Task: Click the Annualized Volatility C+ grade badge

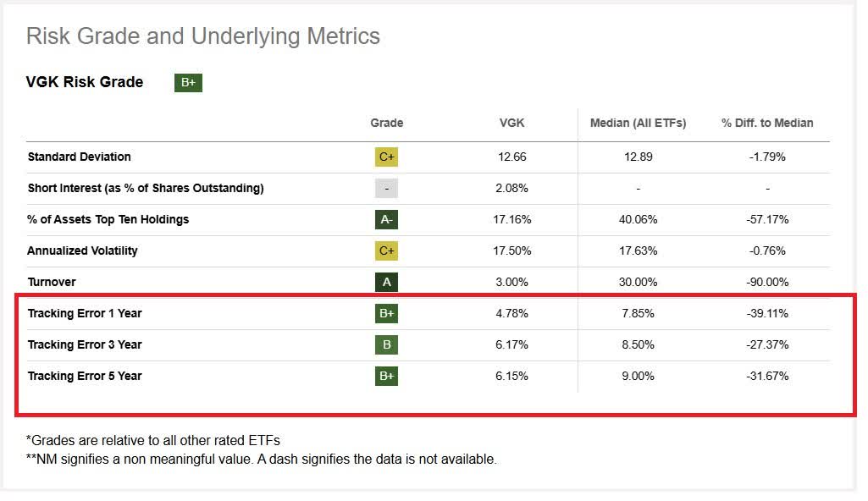Action: 386,250
